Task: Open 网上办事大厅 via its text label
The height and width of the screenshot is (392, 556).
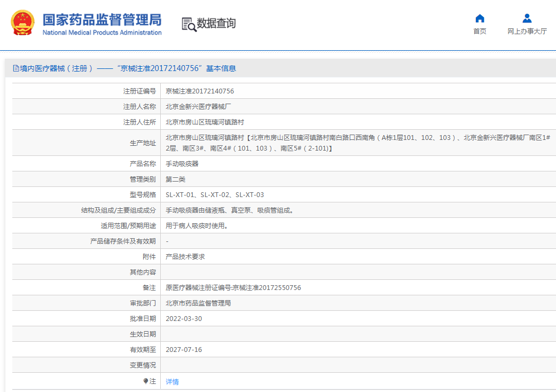Action: tap(527, 32)
